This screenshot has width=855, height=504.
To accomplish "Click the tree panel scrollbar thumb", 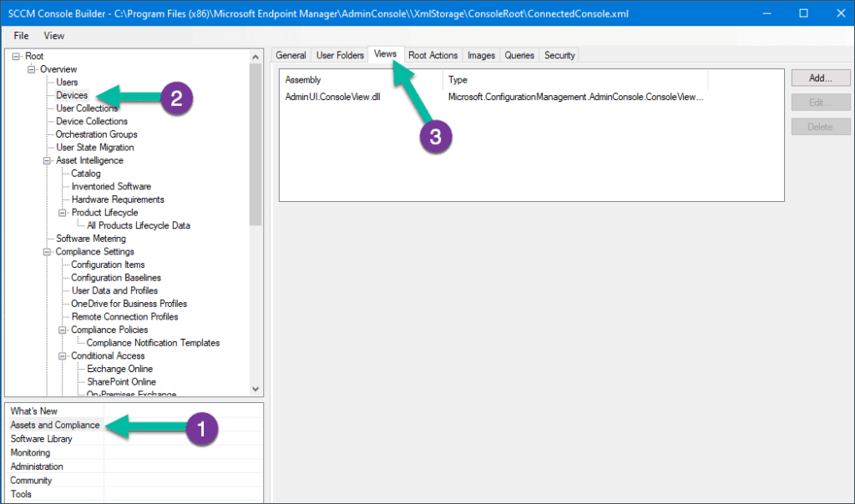I will click(x=255, y=144).
